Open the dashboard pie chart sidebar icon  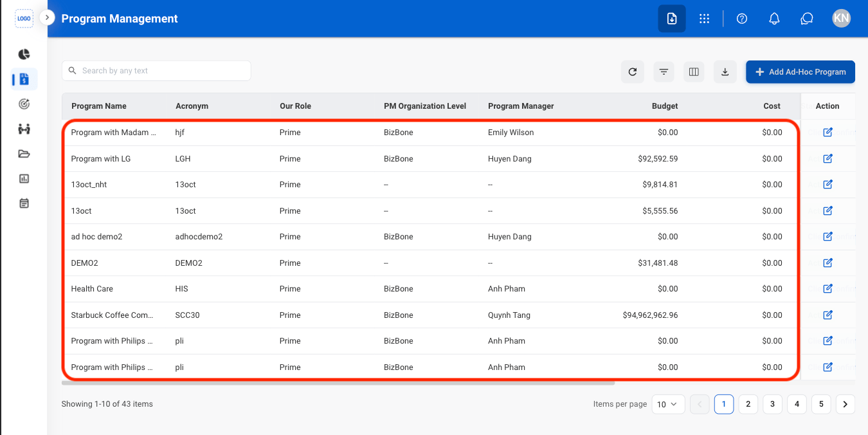24,54
